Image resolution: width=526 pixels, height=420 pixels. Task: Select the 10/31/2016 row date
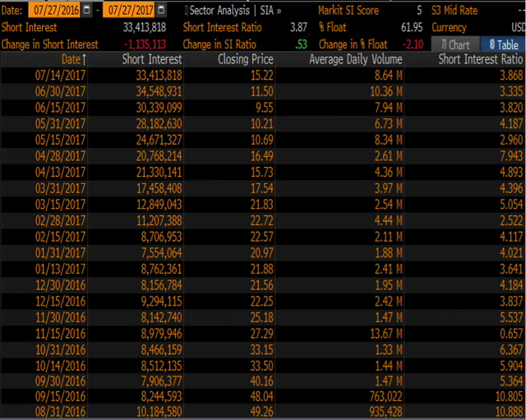(x=60, y=349)
